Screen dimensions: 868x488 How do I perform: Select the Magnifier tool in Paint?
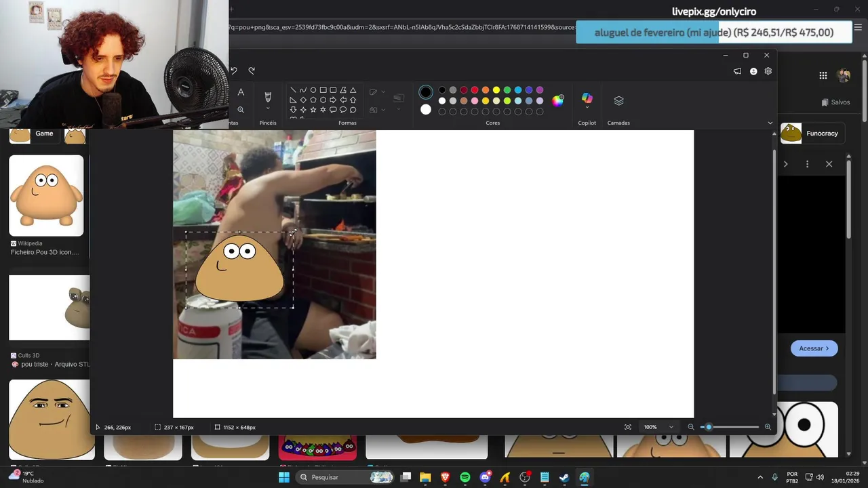click(241, 109)
